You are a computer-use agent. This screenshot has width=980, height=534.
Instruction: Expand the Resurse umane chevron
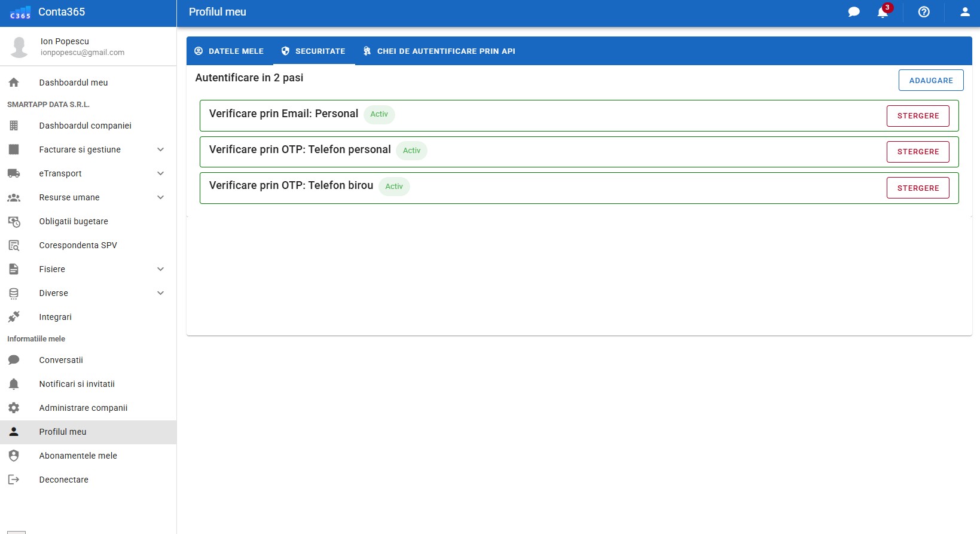[160, 197]
